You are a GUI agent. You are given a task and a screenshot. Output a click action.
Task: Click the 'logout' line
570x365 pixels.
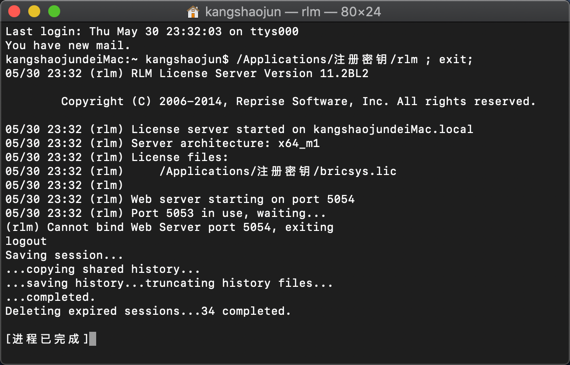(26, 241)
